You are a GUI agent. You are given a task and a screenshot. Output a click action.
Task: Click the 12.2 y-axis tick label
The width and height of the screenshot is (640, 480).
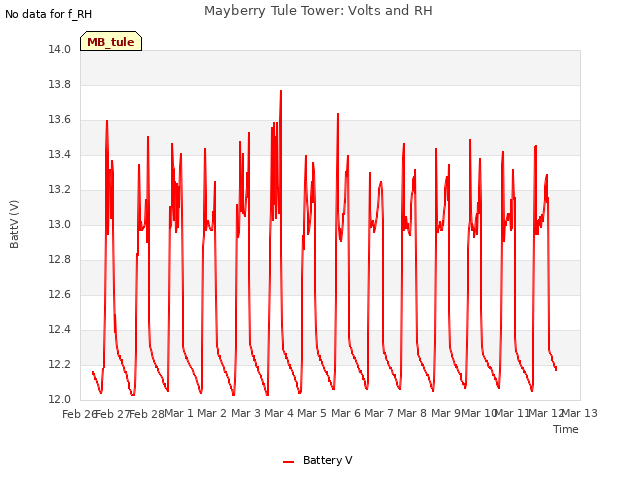point(59,364)
